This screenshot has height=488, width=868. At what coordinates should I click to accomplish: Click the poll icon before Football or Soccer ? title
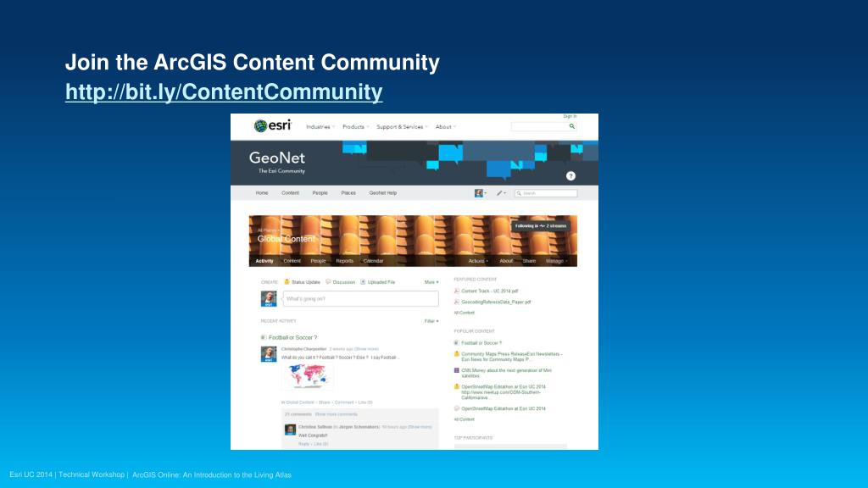click(264, 337)
